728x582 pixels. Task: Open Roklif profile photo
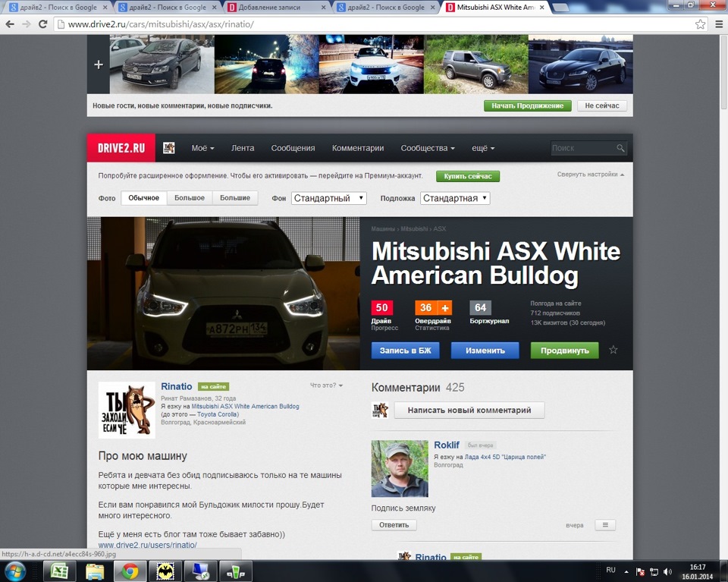pyautogui.click(x=400, y=469)
